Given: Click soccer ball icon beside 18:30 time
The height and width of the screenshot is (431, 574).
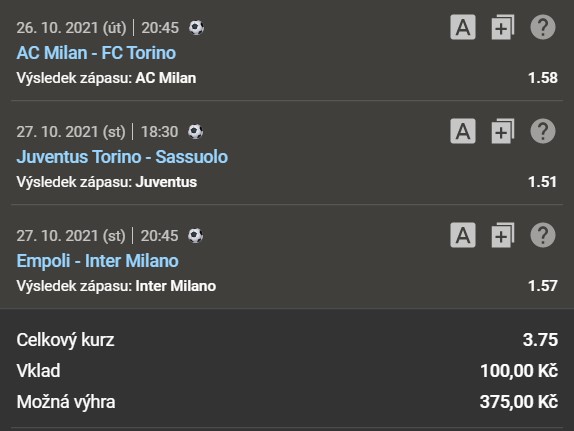Looking at the screenshot, I should tap(195, 131).
